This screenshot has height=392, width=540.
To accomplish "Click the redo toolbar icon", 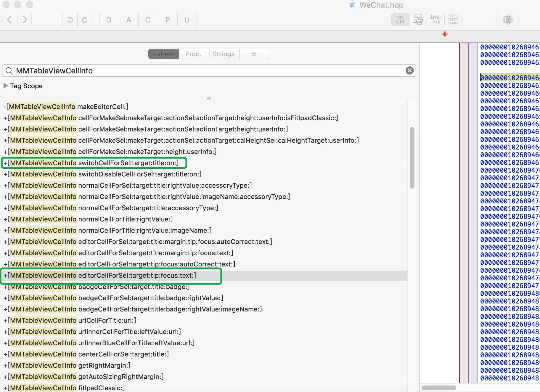I will (85, 20).
